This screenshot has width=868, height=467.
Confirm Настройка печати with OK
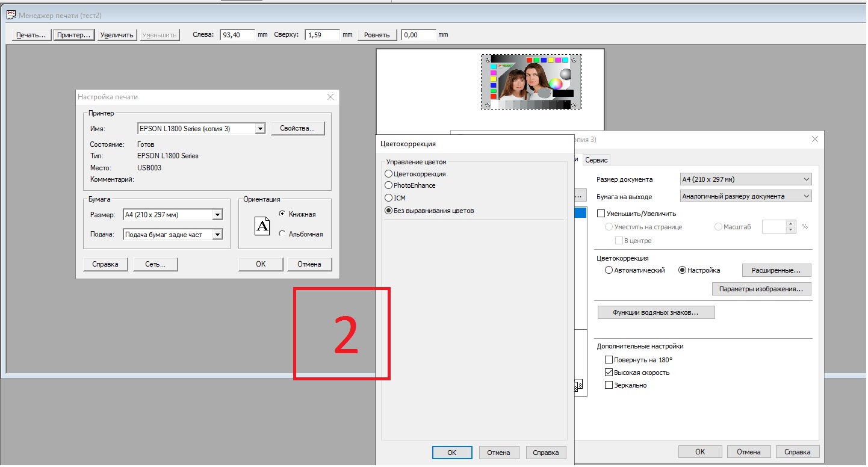(261, 264)
